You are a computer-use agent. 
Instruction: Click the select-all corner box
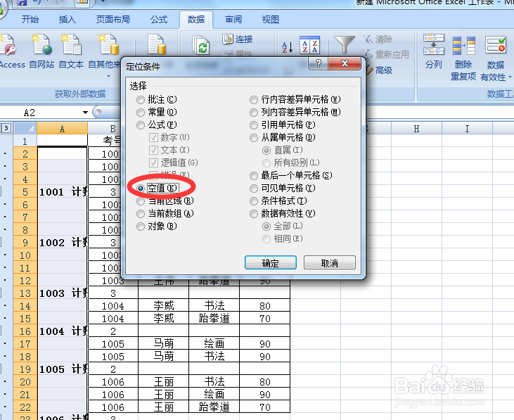point(25,128)
